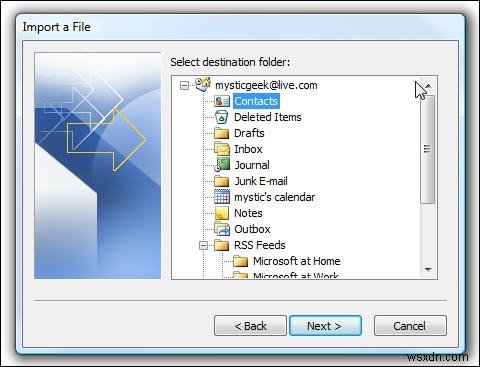Viewport: 480px width, 367px height.
Task: Select the Drafts folder
Action: [x=249, y=133]
